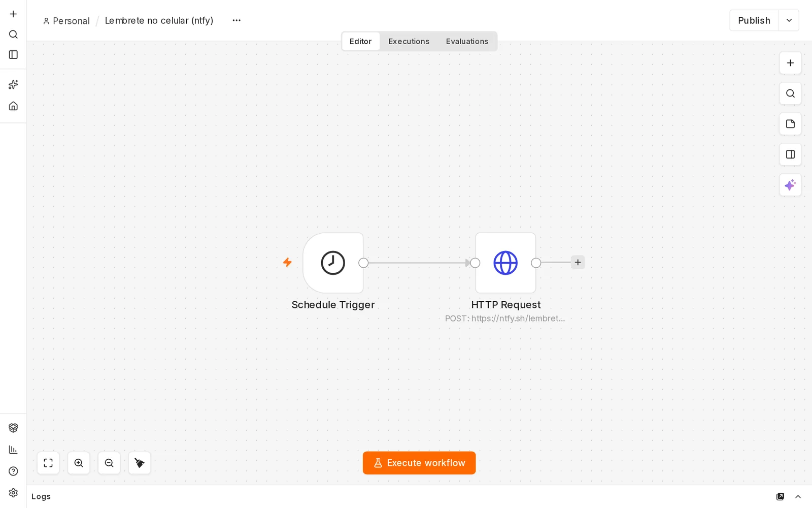Click the HTTP Request output connector circle
812x508 pixels.
pyautogui.click(x=536, y=263)
